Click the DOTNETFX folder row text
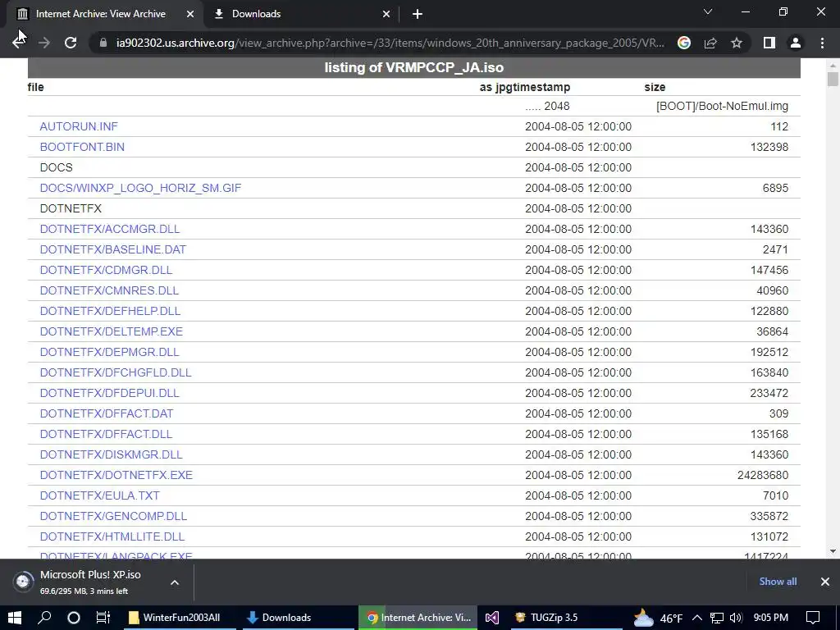Viewport: 840px width, 630px height. click(71, 208)
